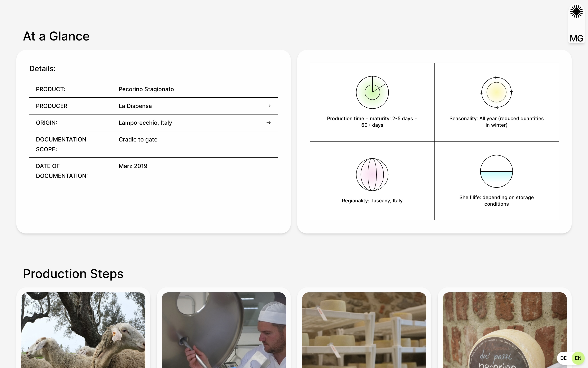Click the blue half-filled shelf life icon
588x368 pixels.
496,171
